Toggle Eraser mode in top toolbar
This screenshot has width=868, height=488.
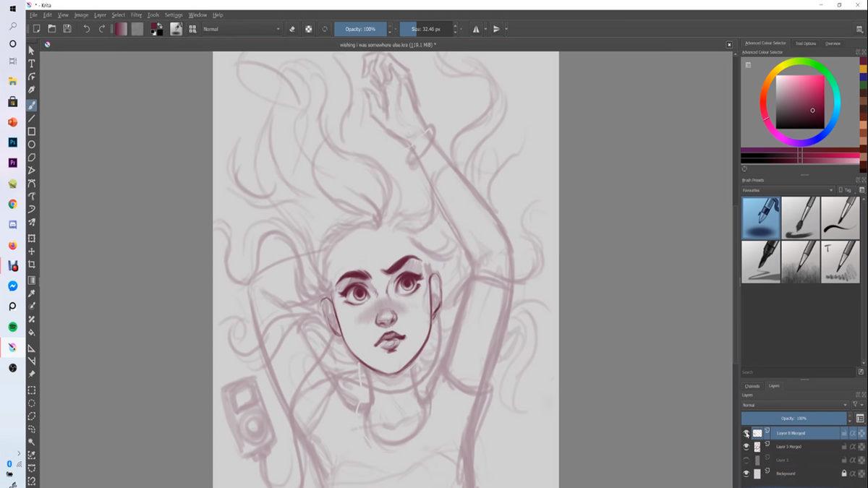[292, 29]
